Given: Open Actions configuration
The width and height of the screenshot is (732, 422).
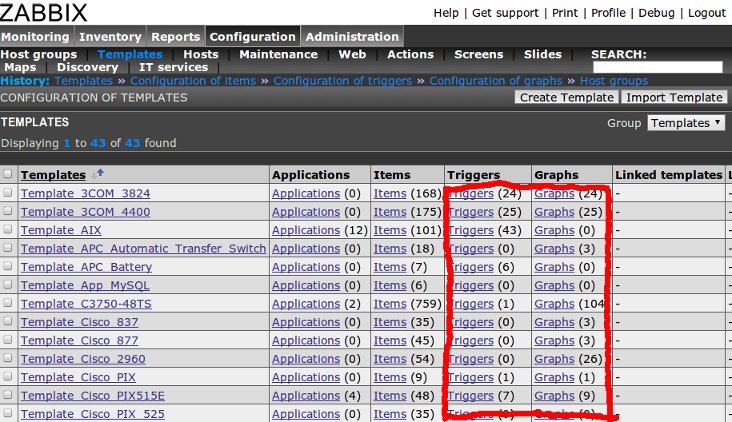Looking at the screenshot, I should [410, 54].
